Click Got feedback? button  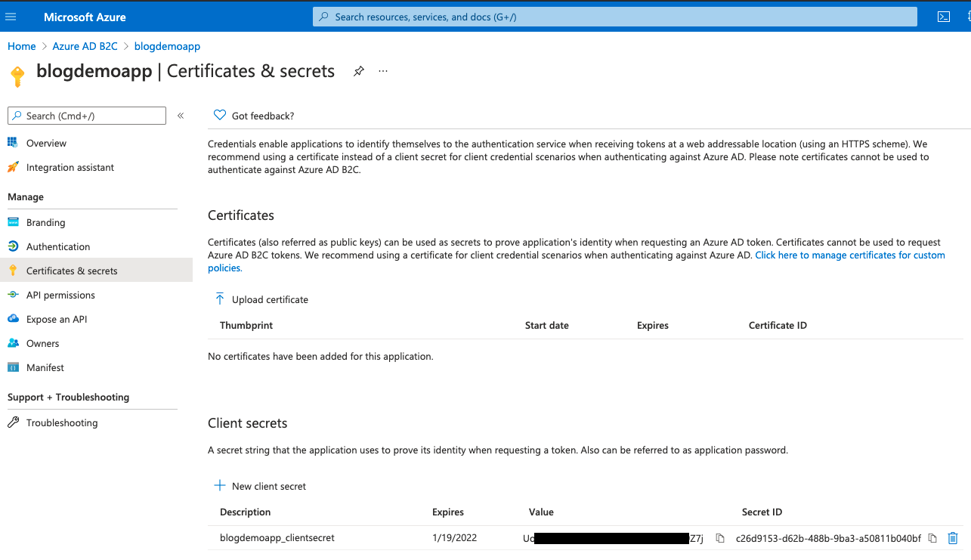[x=254, y=116]
